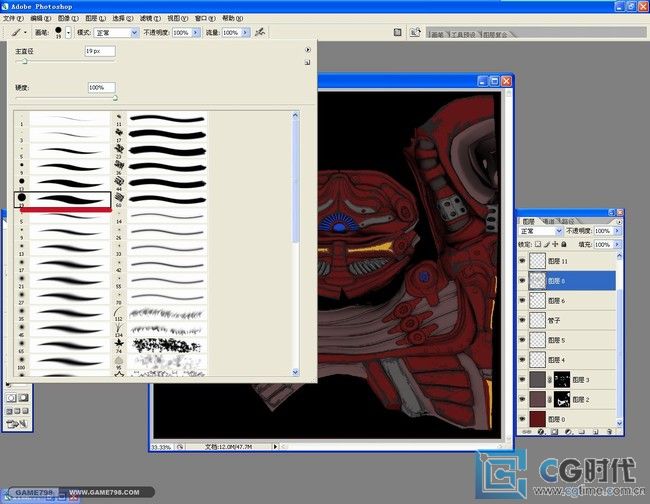Click new adjustment layer icon in Layers panel
650x504 pixels.
click(x=568, y=432)
